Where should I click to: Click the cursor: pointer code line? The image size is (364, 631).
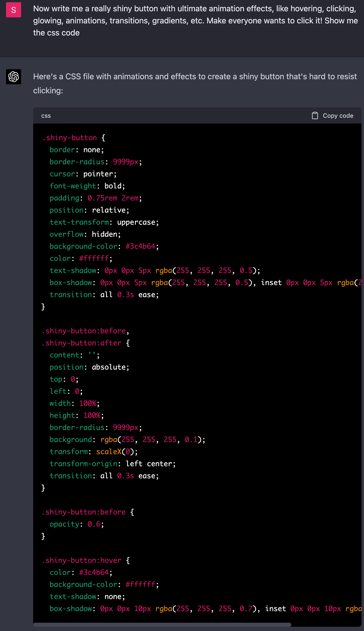83,174
